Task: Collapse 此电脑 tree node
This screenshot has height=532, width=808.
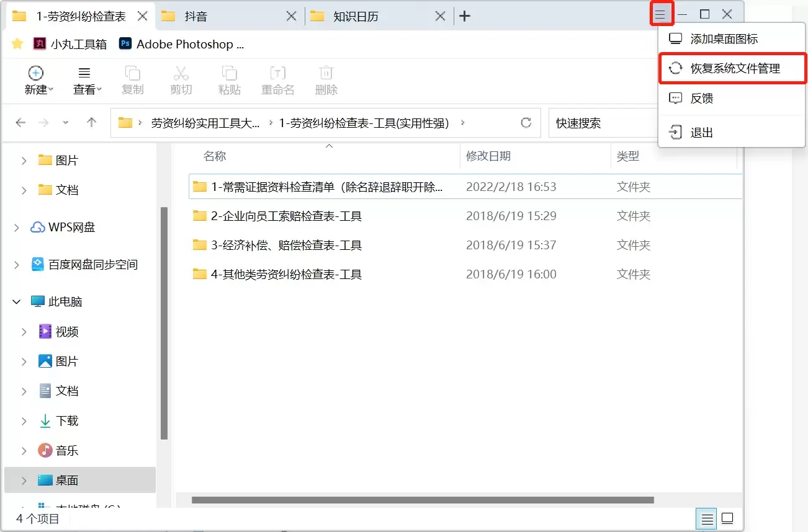Action: [17, 302]
